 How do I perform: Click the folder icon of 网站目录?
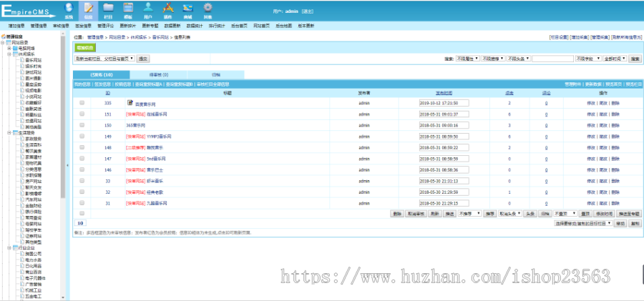9,42
